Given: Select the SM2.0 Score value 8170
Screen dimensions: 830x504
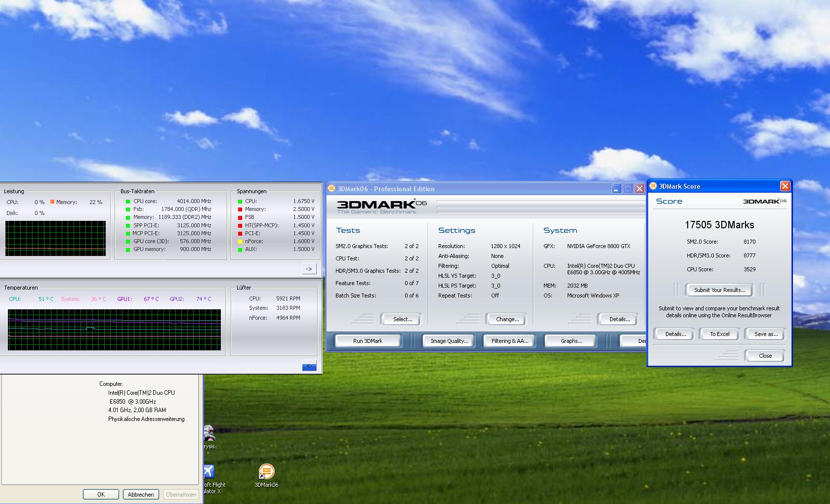Looking at the screenshot, I should pyautogui.click(x=749, y=242).
